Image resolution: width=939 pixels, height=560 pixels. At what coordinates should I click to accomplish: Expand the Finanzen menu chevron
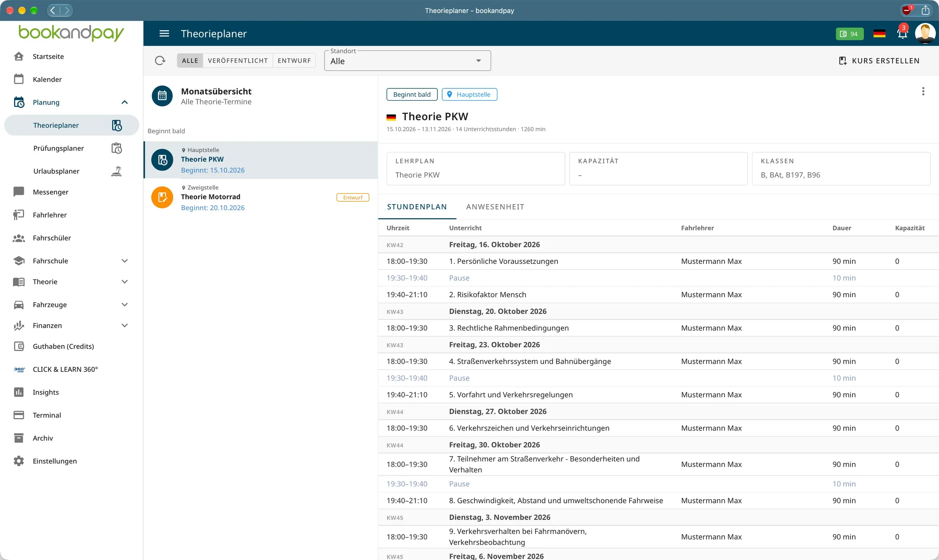point(125,326)
